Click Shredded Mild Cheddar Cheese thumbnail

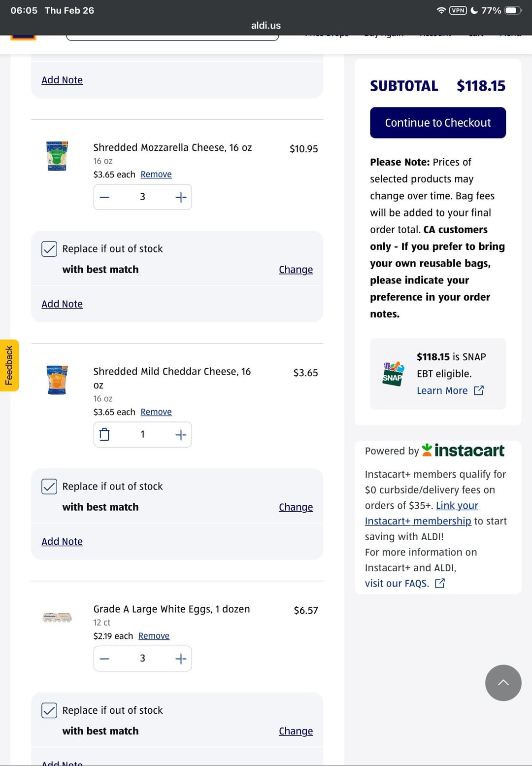pos(57,380)
